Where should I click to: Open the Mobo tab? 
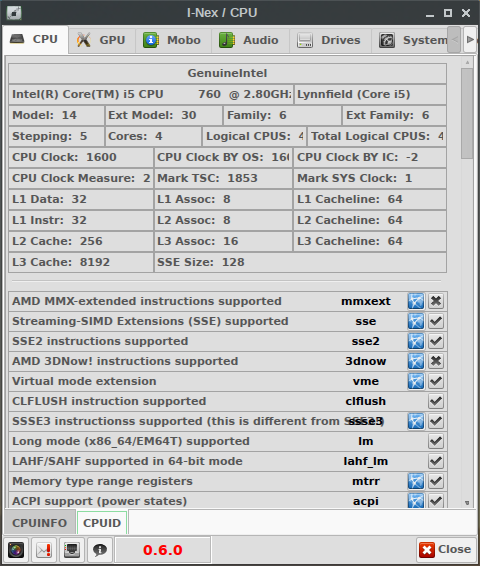point(174,40)
